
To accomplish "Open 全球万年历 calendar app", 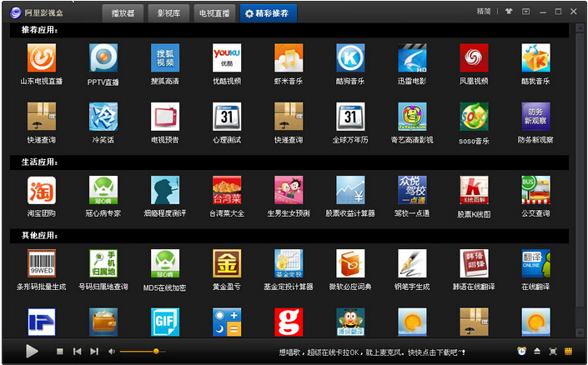I will pyautogui.click(x=350, y=117).
